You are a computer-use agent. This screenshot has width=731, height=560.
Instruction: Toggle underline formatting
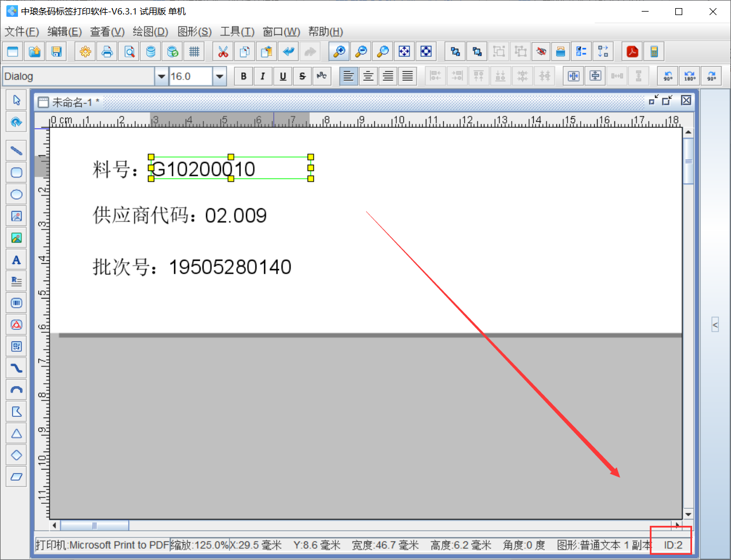283,76
